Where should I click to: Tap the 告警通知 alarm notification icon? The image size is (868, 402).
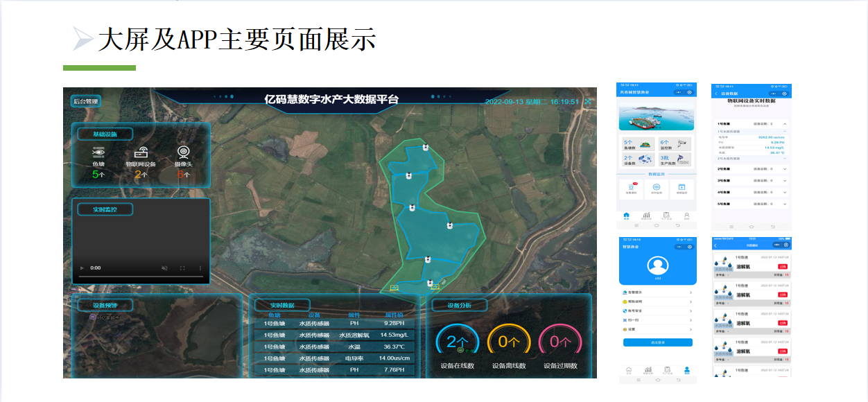[x=631, y=187]
